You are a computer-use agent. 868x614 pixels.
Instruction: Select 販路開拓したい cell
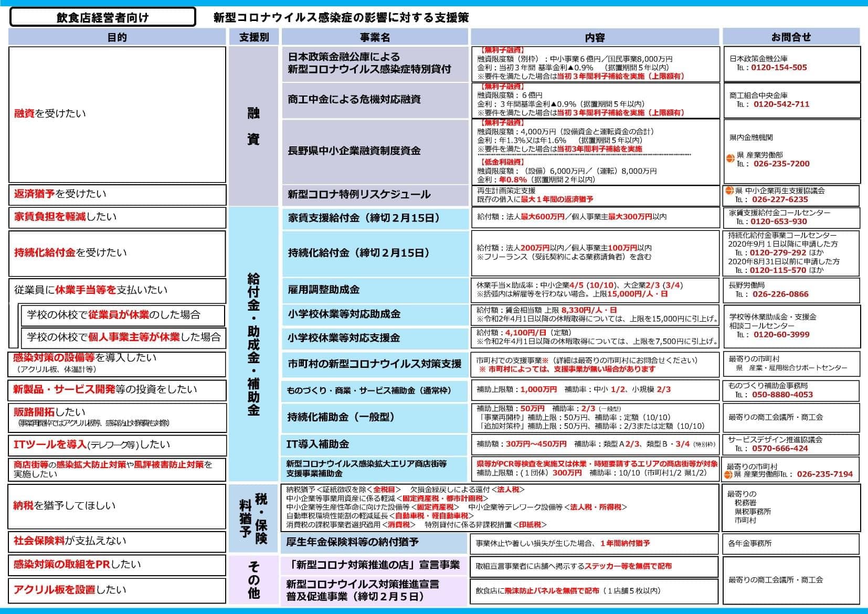click(117, 417)
